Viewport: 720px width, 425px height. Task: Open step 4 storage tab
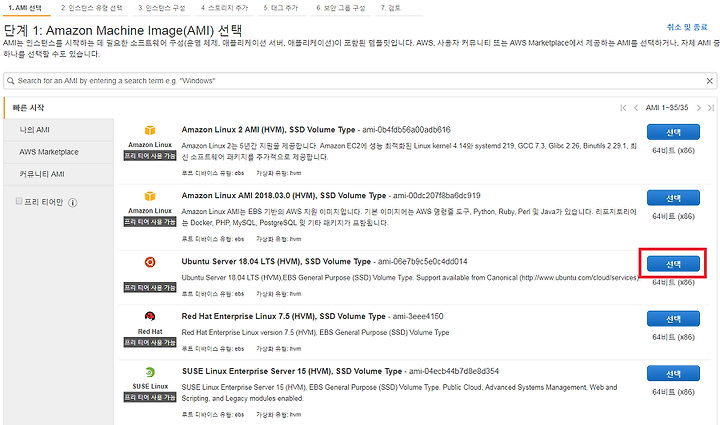(x=225, y=8)
